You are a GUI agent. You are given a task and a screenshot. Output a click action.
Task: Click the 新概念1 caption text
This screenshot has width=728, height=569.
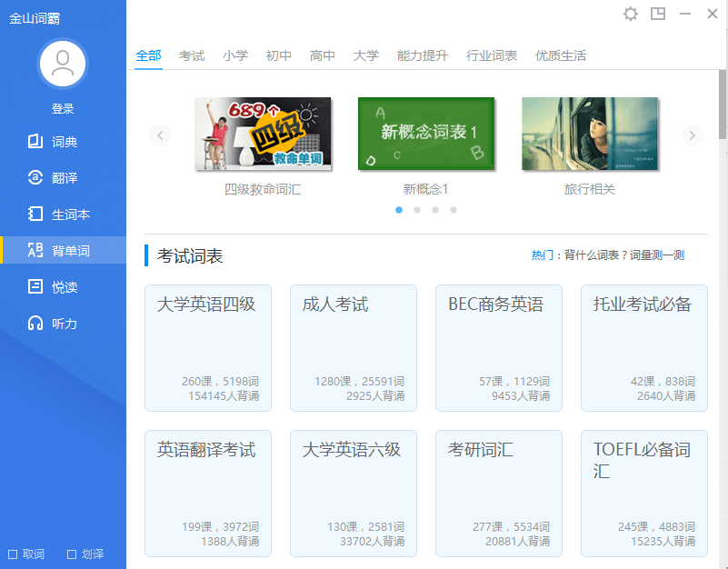pos(425,189)
